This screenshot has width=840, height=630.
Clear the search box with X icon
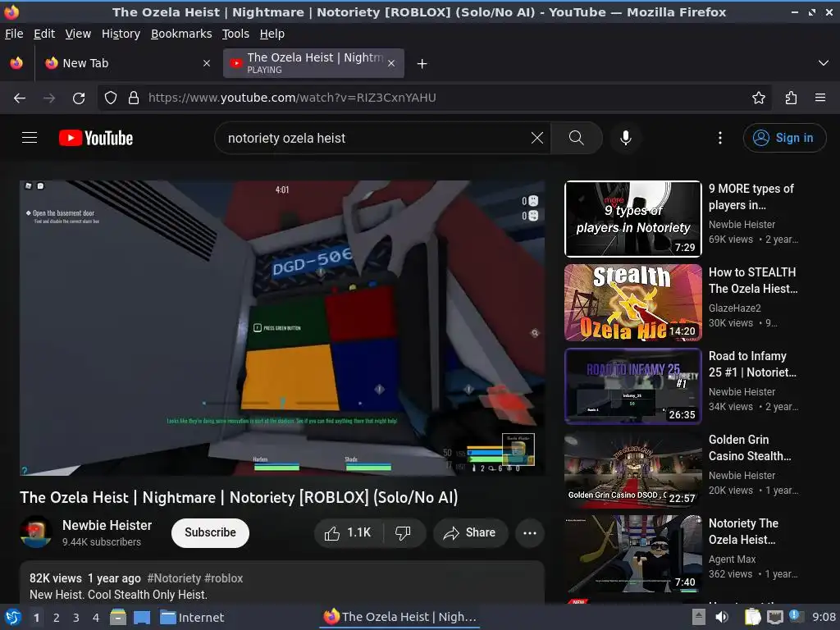536,138
